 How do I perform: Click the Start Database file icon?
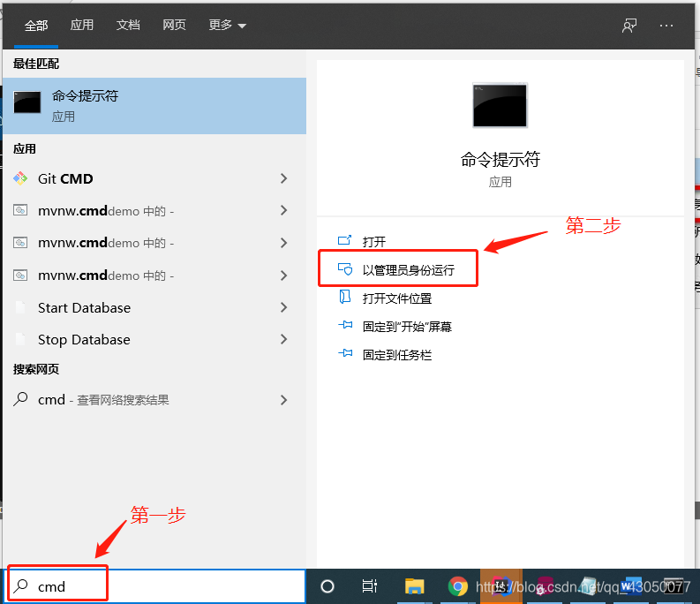20,307
